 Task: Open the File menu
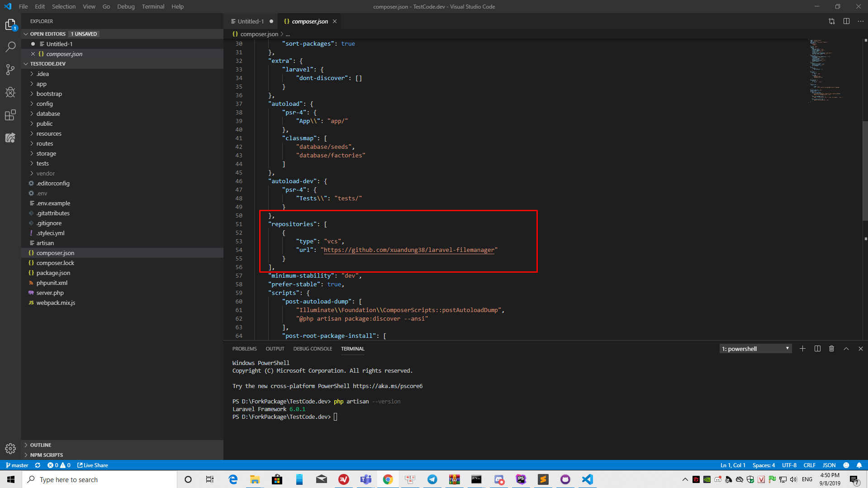point(24,6)
